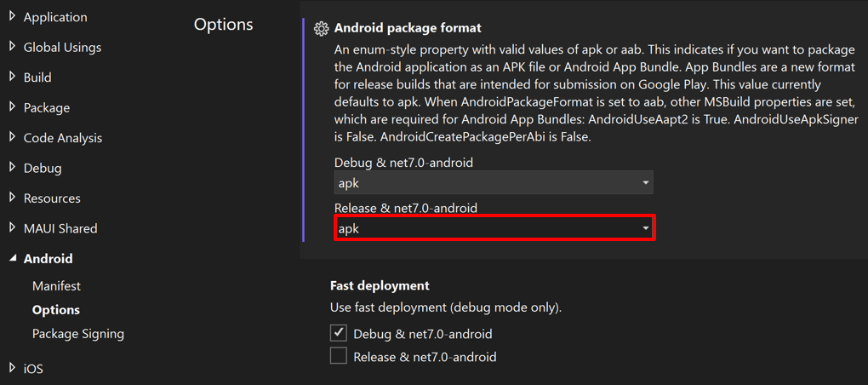Expand the iOS section arrow
This screenshot has width=868, height=385.
tap(12, 368)
